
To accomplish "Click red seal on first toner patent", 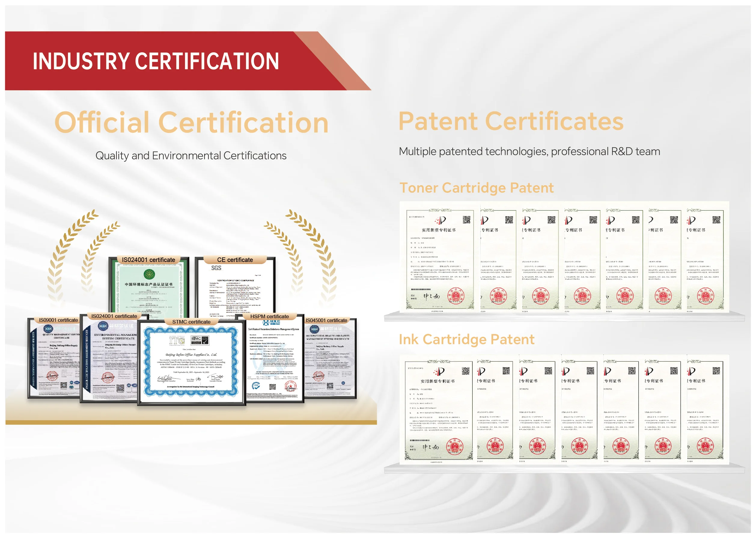I will coord(456,296).
